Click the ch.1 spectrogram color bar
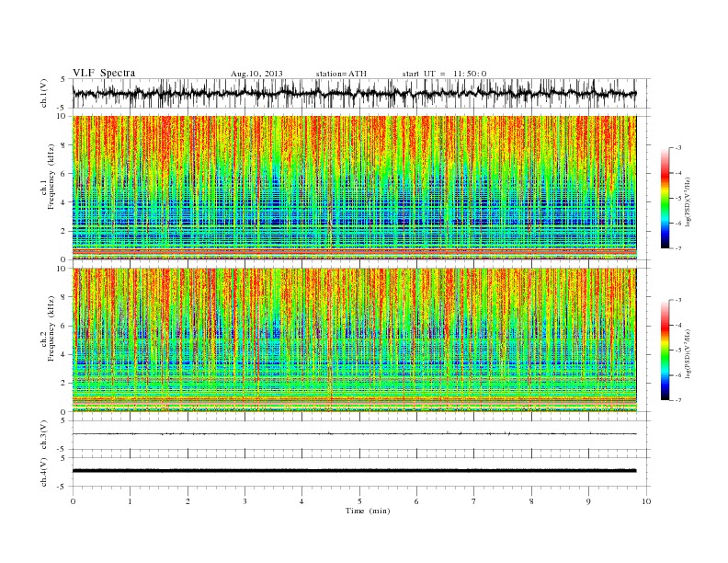This screenshot has height=563, width=728. [665, 198]
